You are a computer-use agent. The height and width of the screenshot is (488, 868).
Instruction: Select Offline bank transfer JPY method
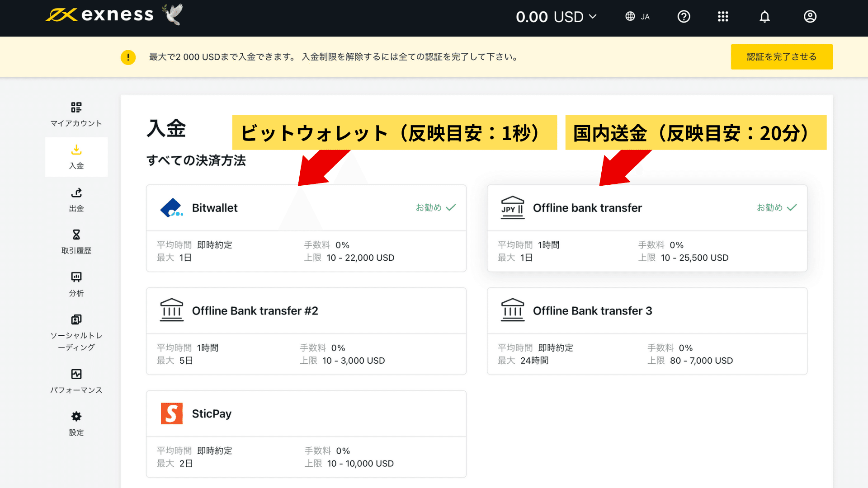[647, 228]
